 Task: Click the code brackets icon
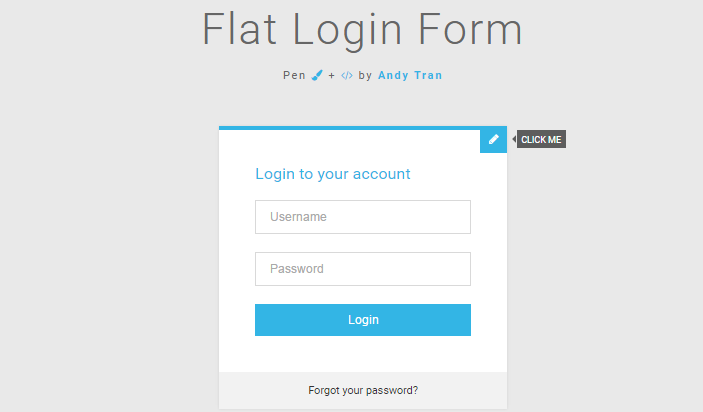click(347, 75)
